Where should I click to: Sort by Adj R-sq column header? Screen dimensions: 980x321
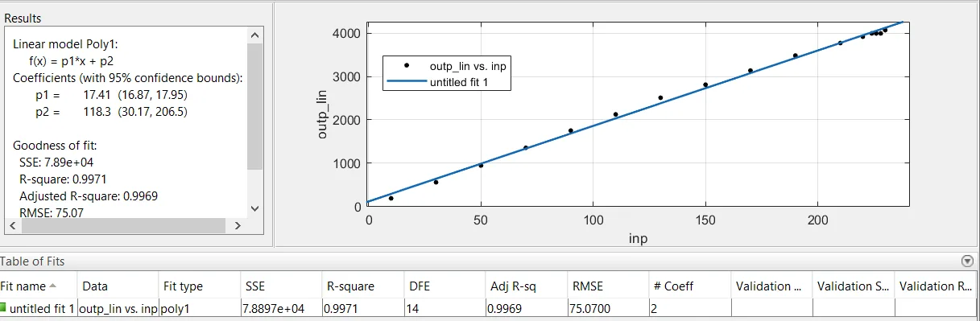click(526, 286)
